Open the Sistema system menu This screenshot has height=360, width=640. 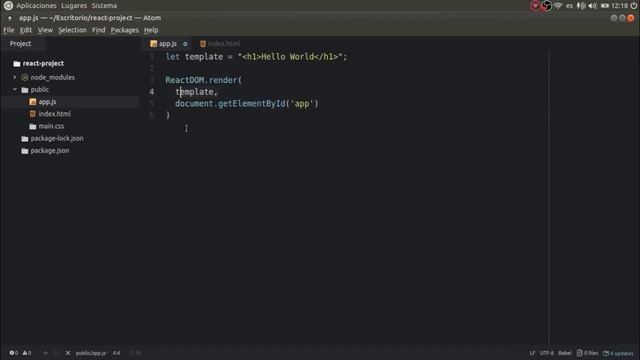[x=104, y=6]
